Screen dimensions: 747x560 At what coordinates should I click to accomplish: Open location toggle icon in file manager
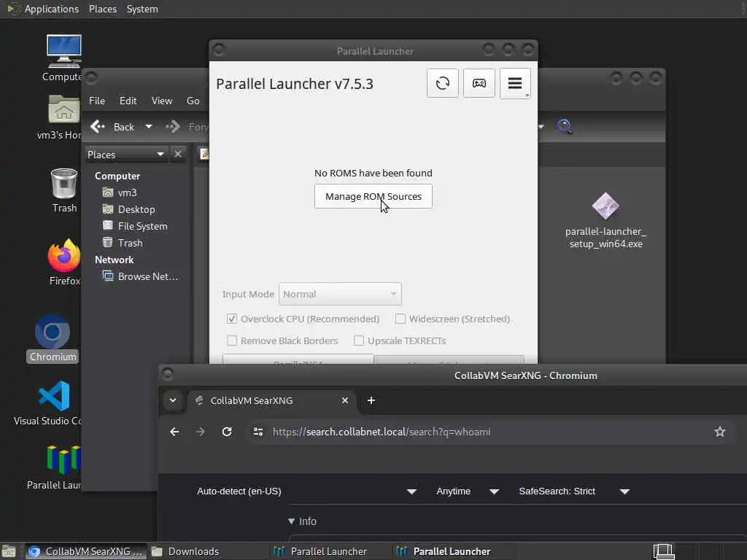click(204, 154)
